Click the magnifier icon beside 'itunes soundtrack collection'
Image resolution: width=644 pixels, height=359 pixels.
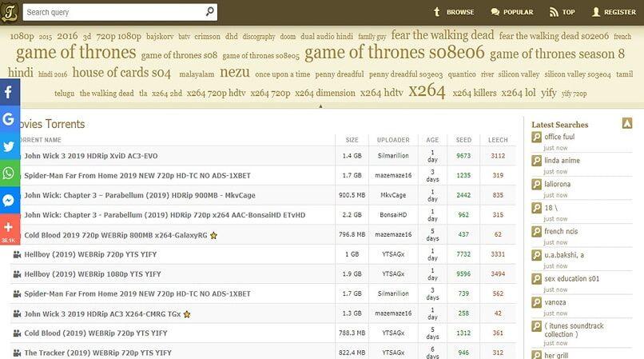click(x=536, y=326)
